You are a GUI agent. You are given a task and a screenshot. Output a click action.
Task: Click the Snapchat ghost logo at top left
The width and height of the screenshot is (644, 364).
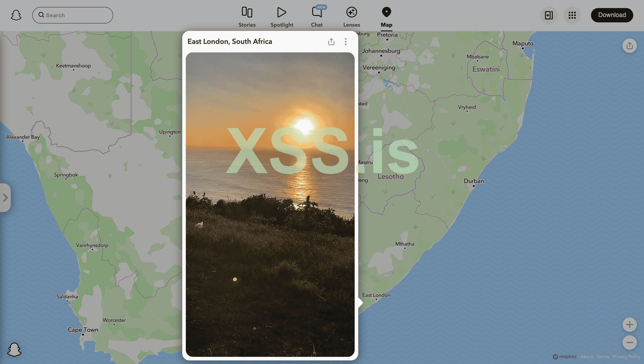(x=16, y=15)
